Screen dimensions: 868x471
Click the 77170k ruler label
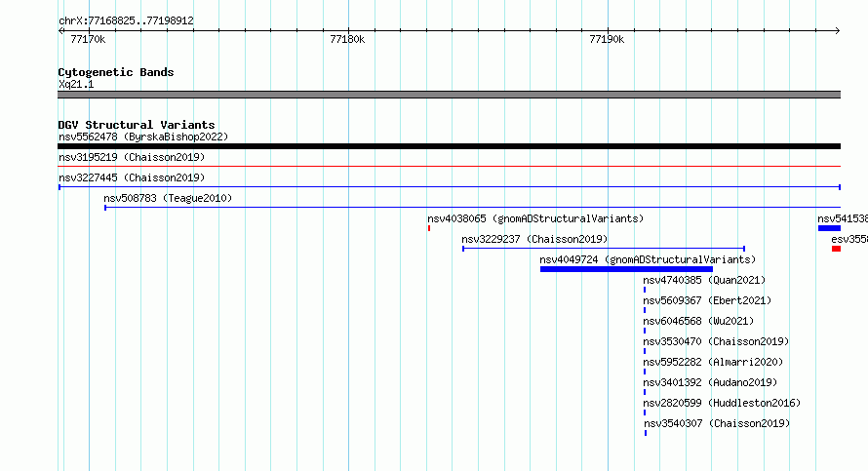[x=88, y=39]
